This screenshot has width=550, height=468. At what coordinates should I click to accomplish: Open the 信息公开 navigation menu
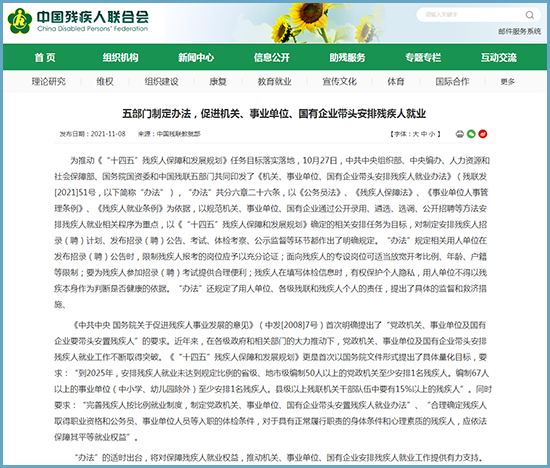272,58
